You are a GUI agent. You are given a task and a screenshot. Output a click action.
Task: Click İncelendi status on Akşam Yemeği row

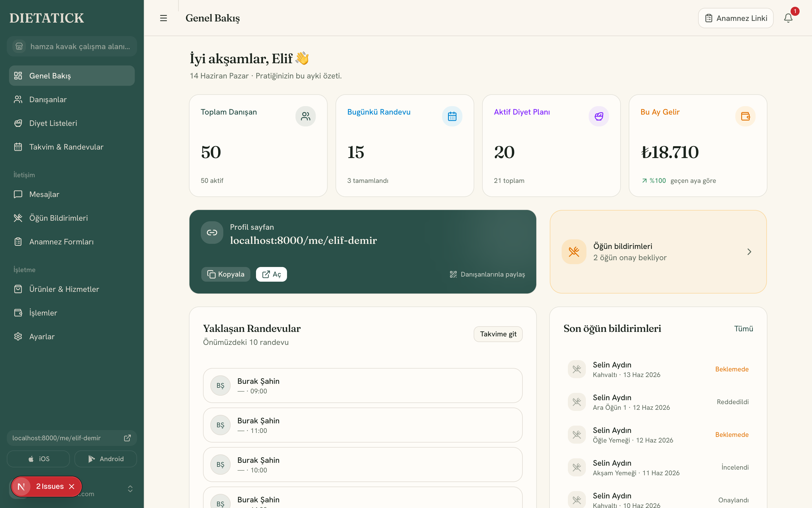pos(735,467)
